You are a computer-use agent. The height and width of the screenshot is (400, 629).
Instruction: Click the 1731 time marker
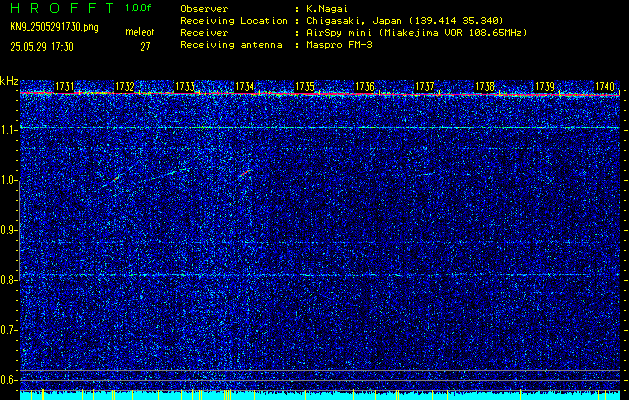[x=64, y=87]
